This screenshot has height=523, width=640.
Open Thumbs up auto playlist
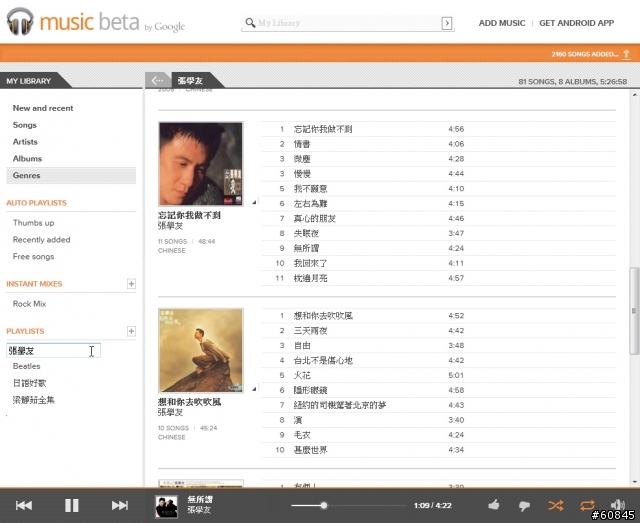click(x=33, y=223)
